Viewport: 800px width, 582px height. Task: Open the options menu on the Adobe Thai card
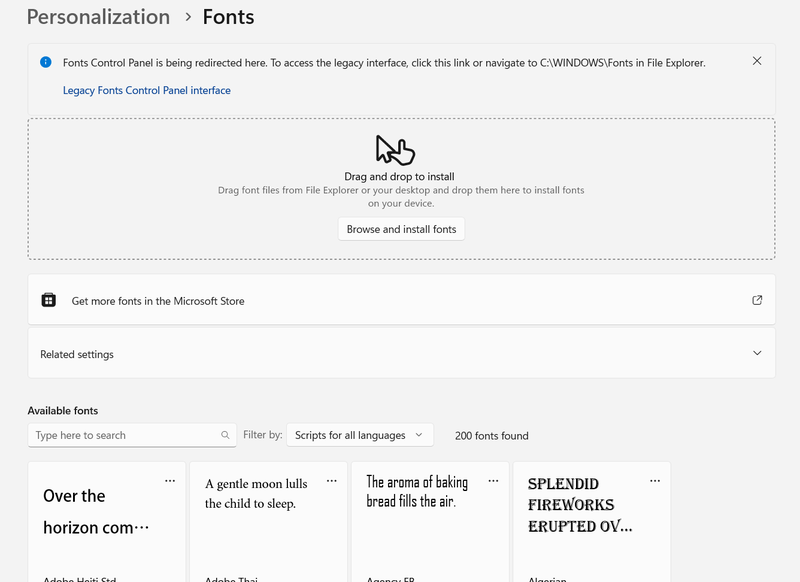pyautogui.click(x=332, y=481)
